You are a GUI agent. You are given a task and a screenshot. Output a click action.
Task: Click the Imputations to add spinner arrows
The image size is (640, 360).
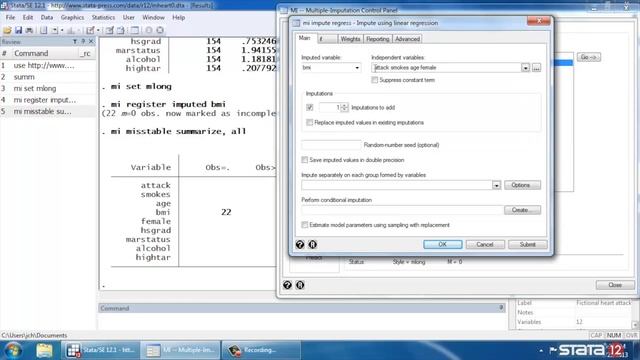[x=344, y=107]
